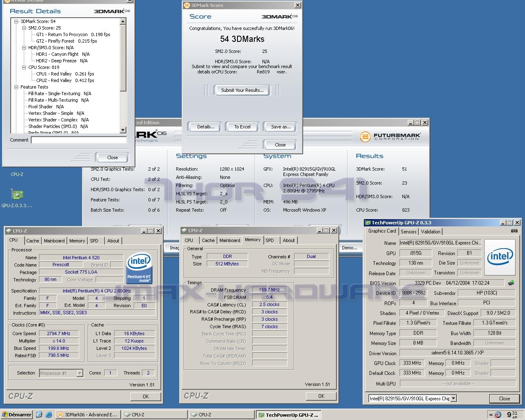This screenshot has height=420, width=525.
Task: Click OK in the CPU-Z processor window
Action: click(x=146, y=396)
